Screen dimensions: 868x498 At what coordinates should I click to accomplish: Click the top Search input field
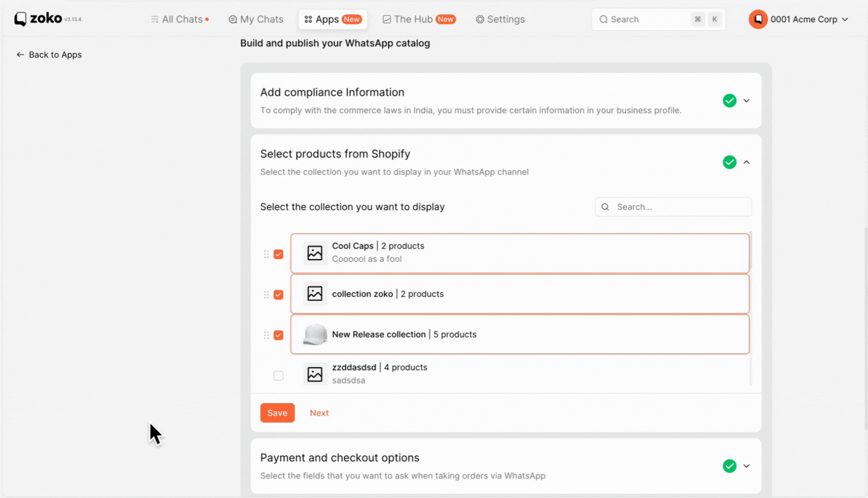658,19
